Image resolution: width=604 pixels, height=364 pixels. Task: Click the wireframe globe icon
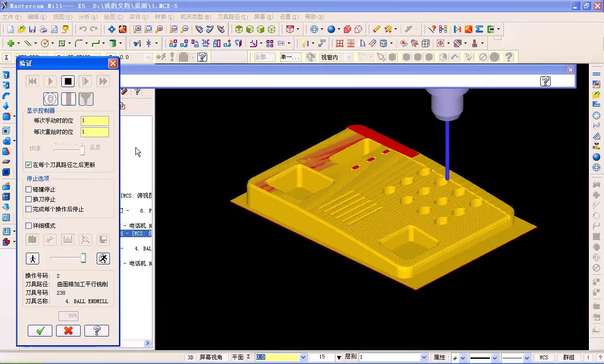point(314,29)
